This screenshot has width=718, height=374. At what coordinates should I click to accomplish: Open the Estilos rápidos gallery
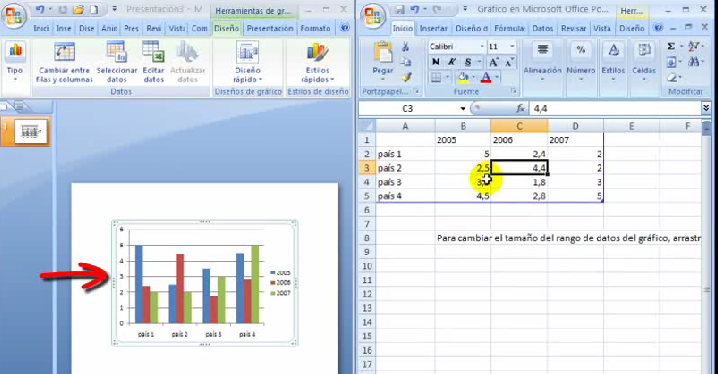(x=318, y=62)
